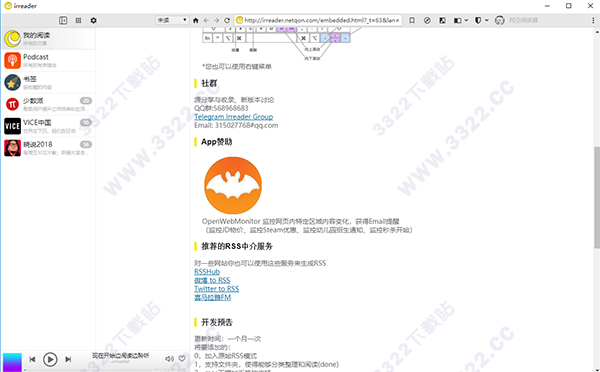Screen dimensions: 600x372
Task: Expand the shield dropdown arrow
Action: pyautogui.click(x=487, y=20)
